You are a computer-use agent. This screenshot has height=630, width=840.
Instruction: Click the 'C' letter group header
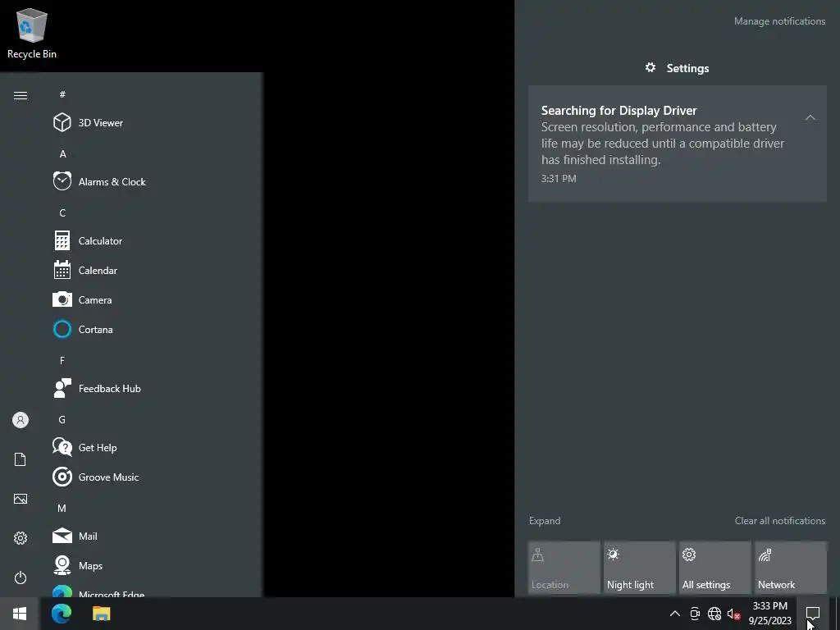[x=62, y=212]
